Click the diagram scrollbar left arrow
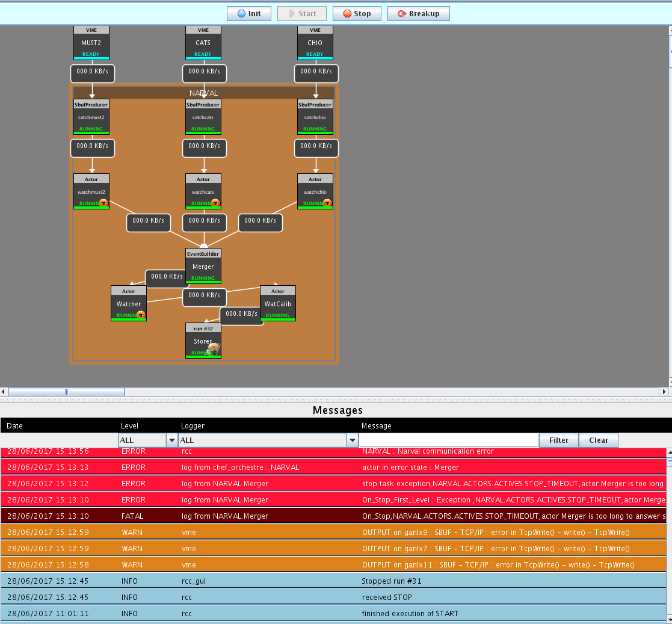This screenshot has width=672, height=624. (4, 392)
